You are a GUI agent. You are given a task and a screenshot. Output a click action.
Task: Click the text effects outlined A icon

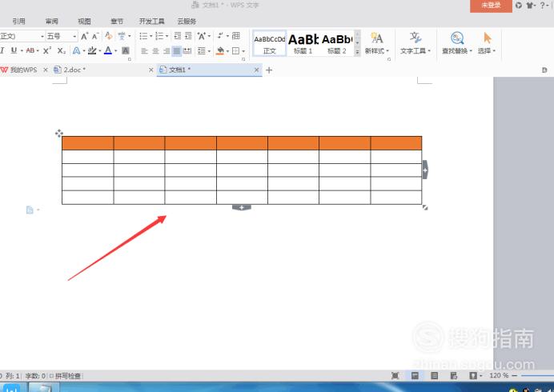tap(76, 51)
